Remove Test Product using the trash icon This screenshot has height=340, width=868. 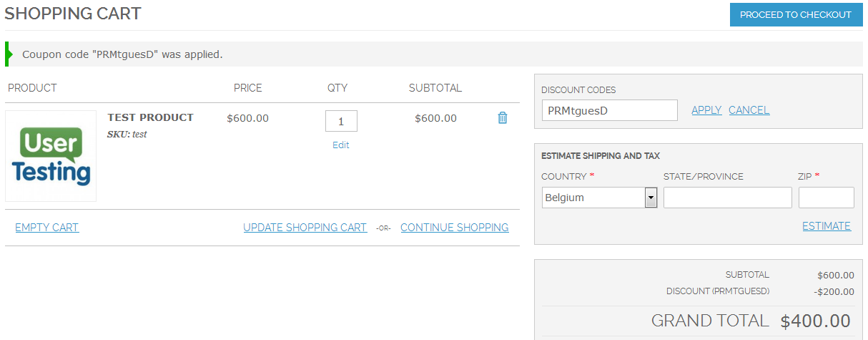pos(502,118)
